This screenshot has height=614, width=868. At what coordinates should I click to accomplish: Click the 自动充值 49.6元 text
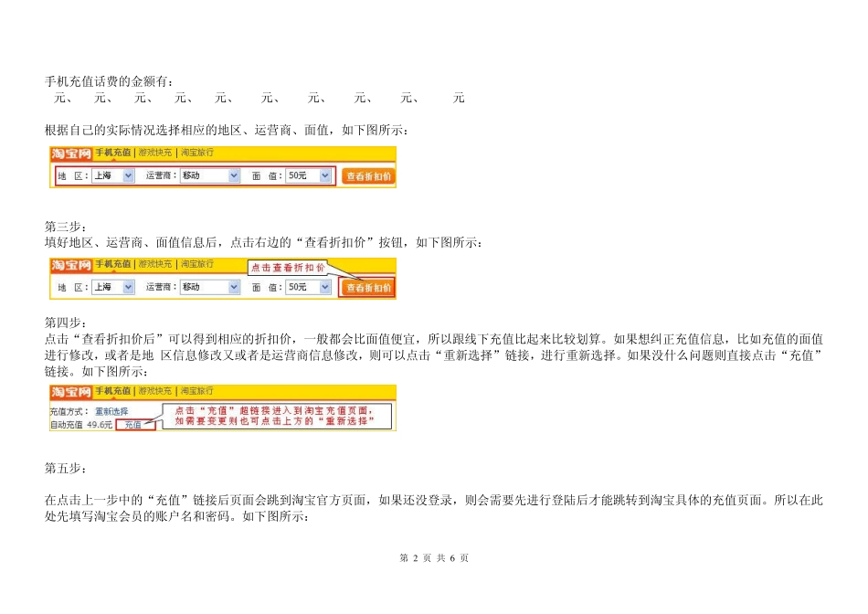(x=81, y=425)
